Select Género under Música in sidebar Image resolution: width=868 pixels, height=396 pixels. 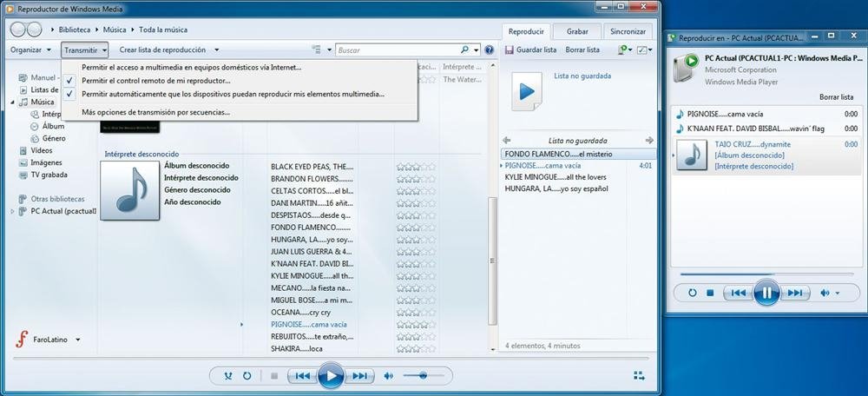(54, 138)
